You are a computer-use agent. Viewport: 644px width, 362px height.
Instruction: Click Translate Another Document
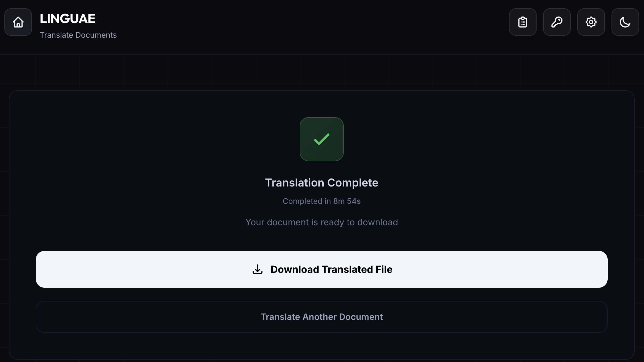click(x=322, y=317)
